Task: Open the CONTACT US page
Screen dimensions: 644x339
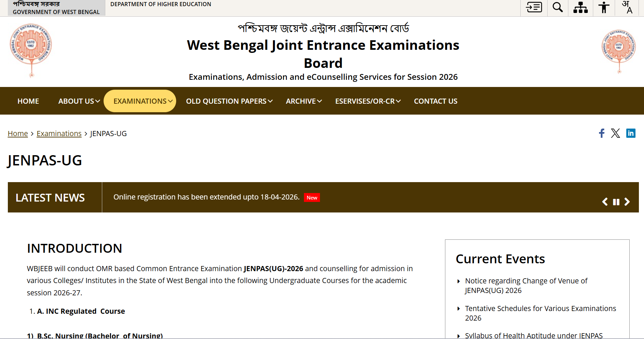Action: coord(435,101)
